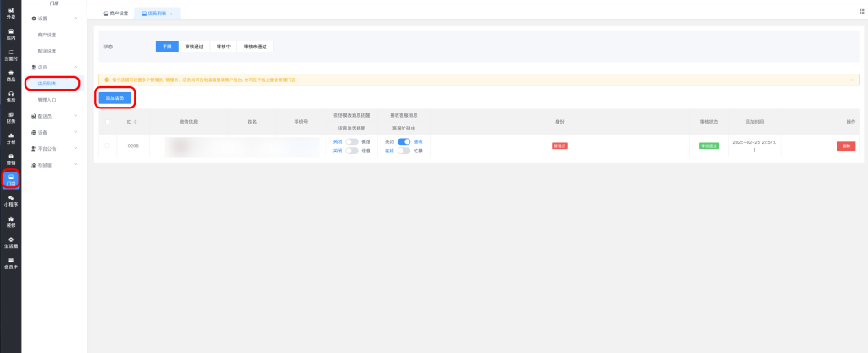The image size is (868, 353).
Task: Go to 商品 in the sidebar
Action: point(10,75)
